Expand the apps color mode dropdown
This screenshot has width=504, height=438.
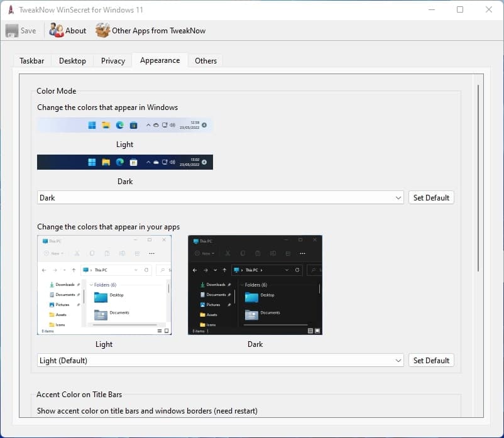221,360
